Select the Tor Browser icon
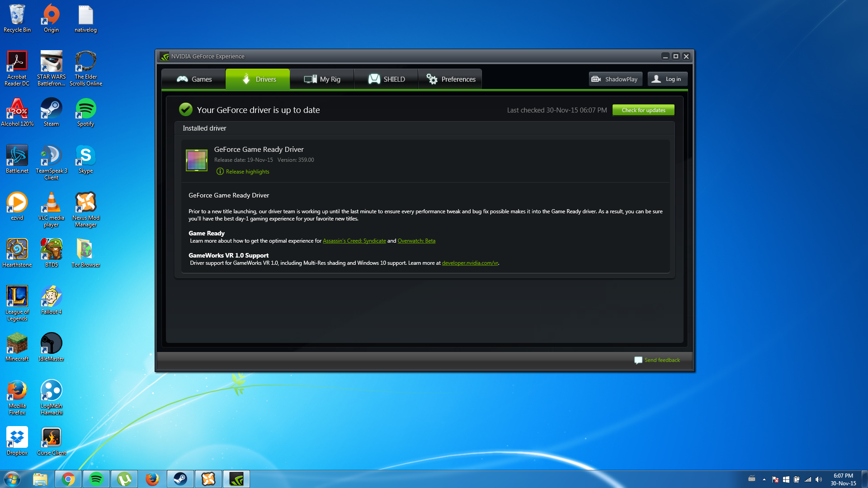Screen dimensions: 868x488 [x=85, y=253]
